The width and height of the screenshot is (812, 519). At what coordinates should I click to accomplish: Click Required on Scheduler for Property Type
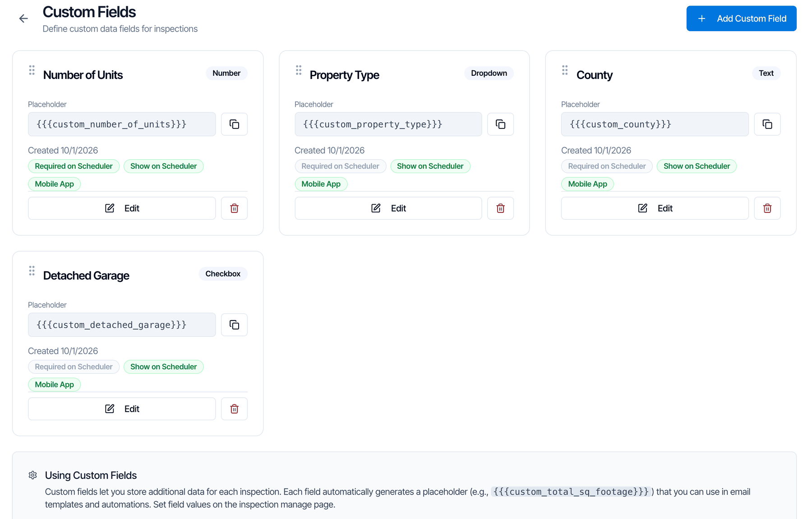(340, 166)
